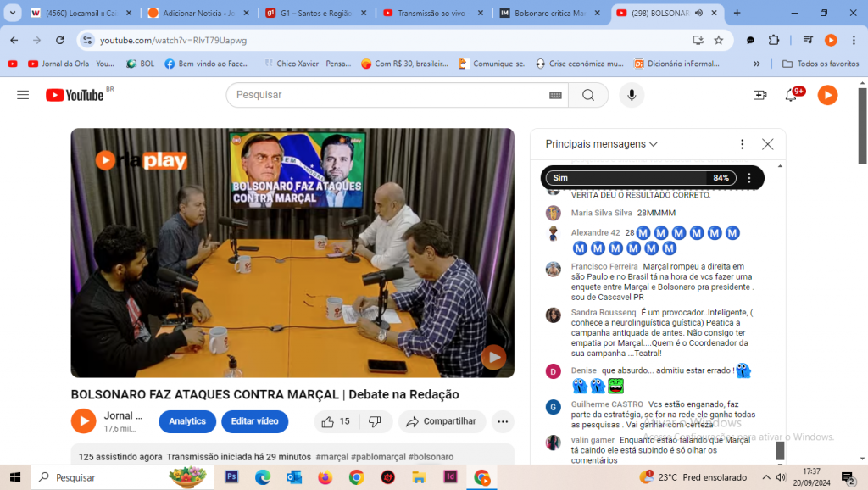Viewport: 868px width, 490px height.
Task: Open the #marçal hashtag link
Action: click(332, 457)
